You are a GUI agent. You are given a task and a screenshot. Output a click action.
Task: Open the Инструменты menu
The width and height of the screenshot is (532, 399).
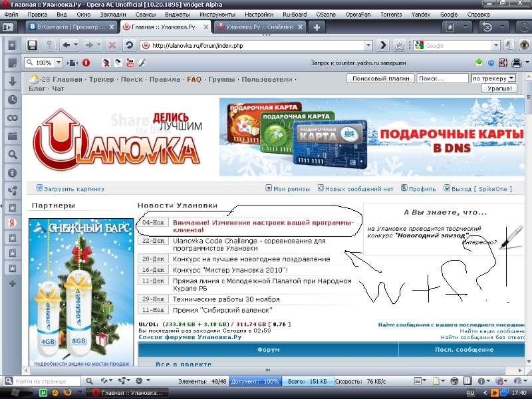pos(217,15)
